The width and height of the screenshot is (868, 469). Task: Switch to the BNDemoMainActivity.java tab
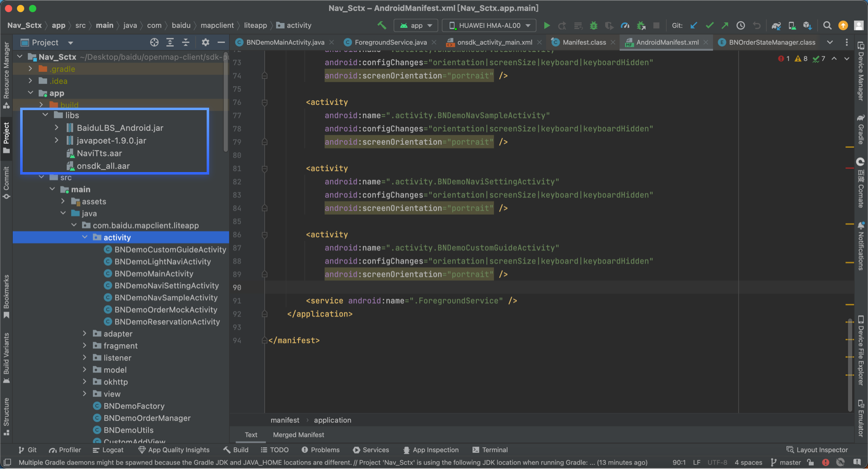284,42
